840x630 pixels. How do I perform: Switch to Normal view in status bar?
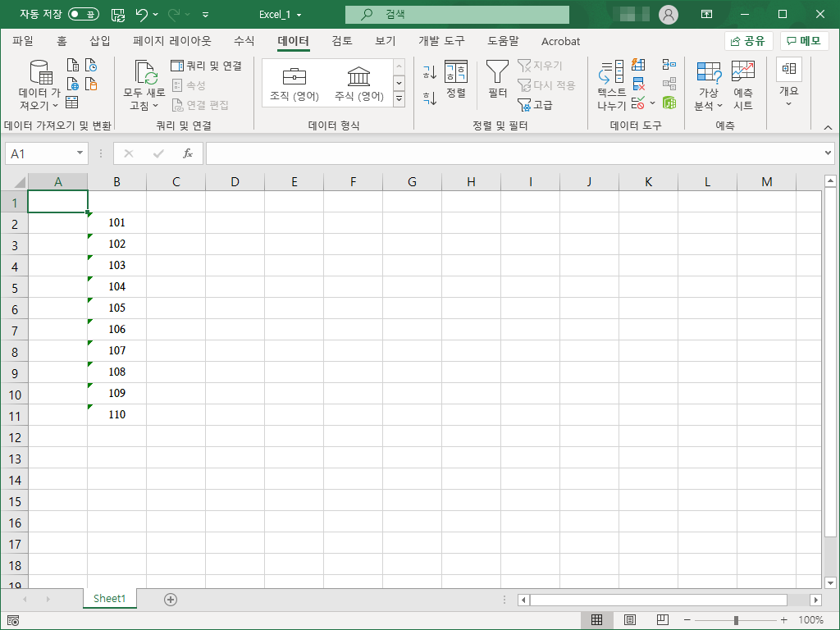click(x=596, y=620)
